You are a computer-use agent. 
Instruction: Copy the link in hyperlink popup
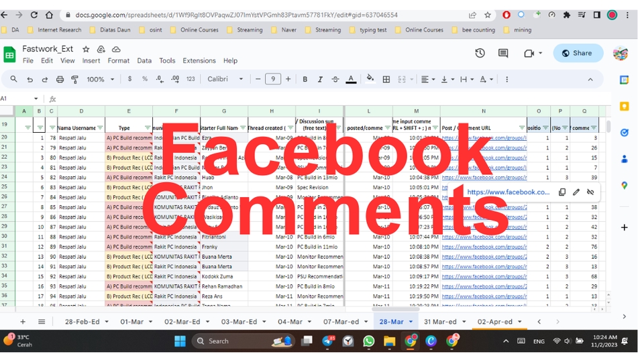562,192
